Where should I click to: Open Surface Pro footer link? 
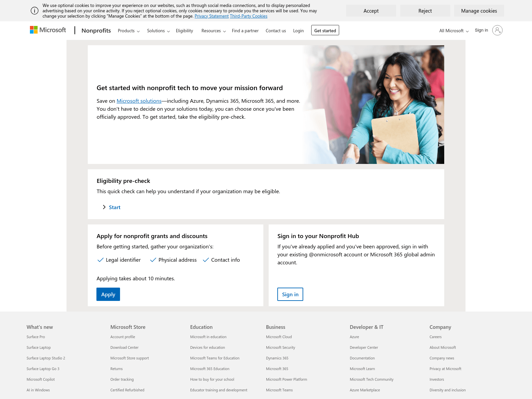[x=36, y=337]
